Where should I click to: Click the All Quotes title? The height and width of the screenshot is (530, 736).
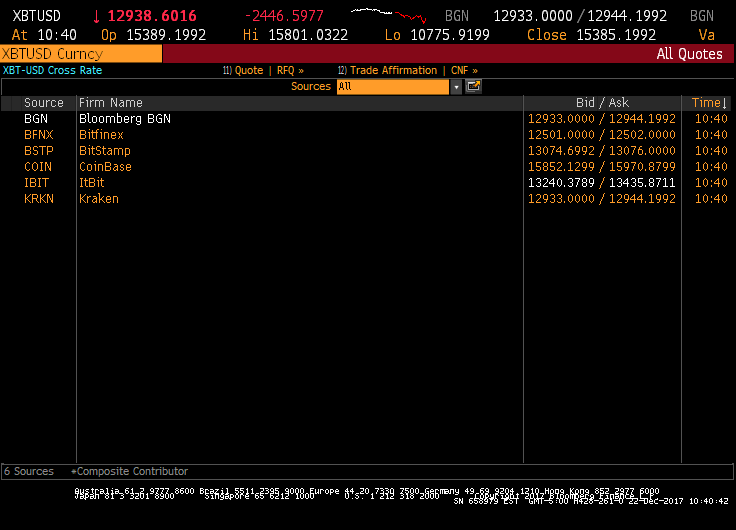(690, 54)
